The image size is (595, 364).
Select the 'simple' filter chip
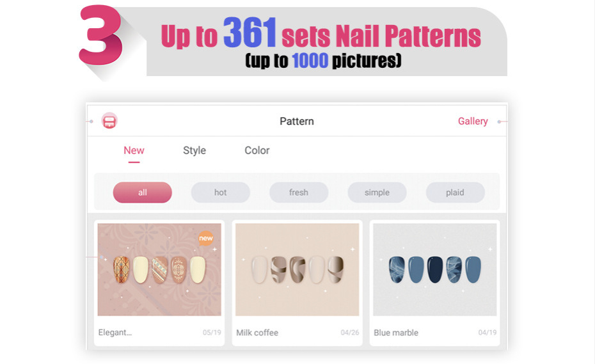(x=377, y=193)
